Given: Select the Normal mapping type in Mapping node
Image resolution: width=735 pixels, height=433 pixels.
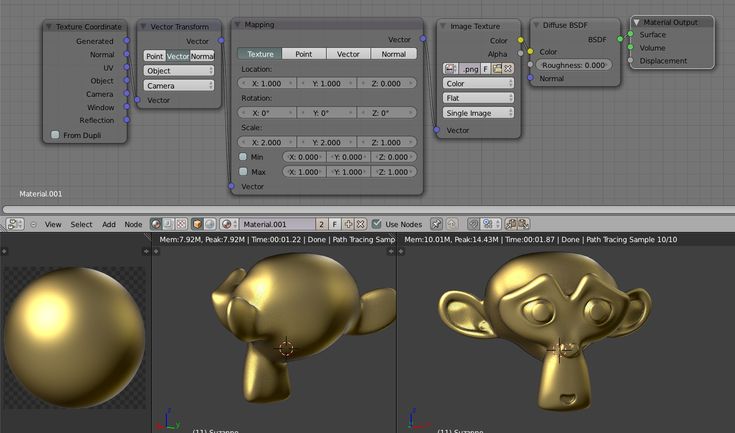Looking at the screenshot, I should [393, 54].
